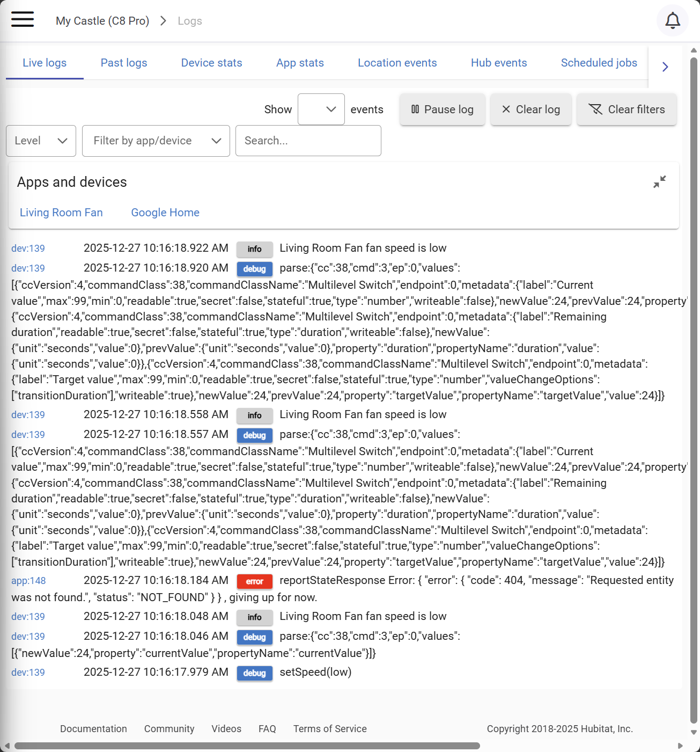Click the horizontal scrollbar at the bottom
This screenshot has width=700, height=752.
(247, 746)
